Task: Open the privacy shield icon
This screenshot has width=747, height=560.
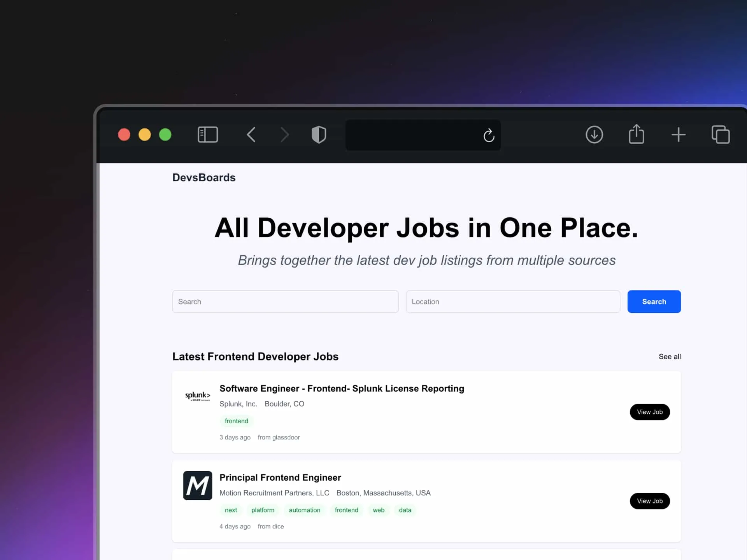Action: tap(319, 135)
